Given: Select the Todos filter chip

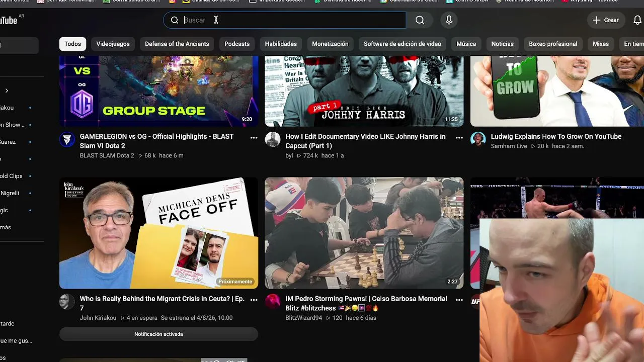Looking at the screenshot, I should click(72, 44).
